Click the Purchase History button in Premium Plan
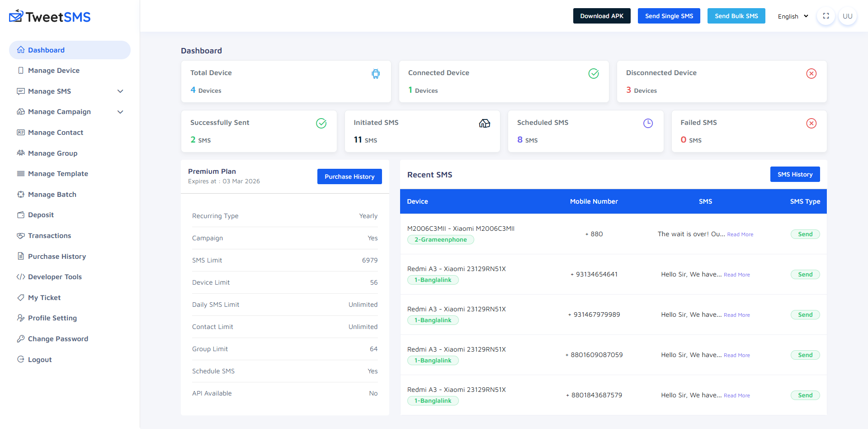The image size is (868, 429). click(349, 176)
